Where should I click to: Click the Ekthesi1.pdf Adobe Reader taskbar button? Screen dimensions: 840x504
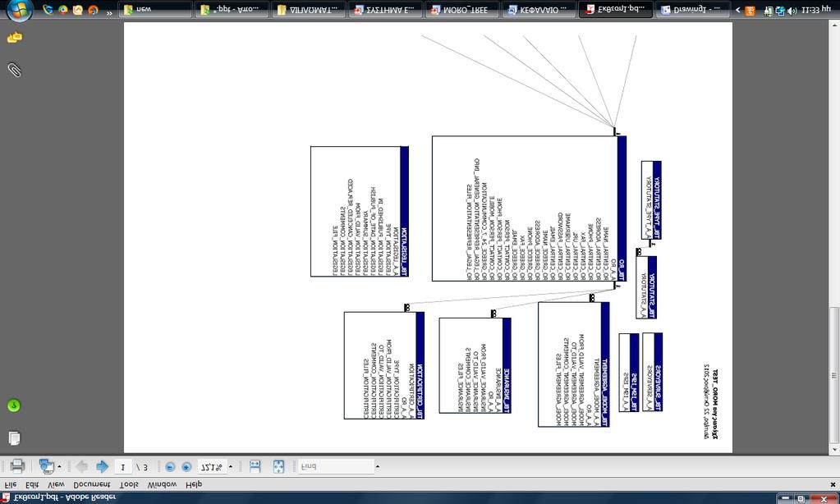click(x=616, y=10)
